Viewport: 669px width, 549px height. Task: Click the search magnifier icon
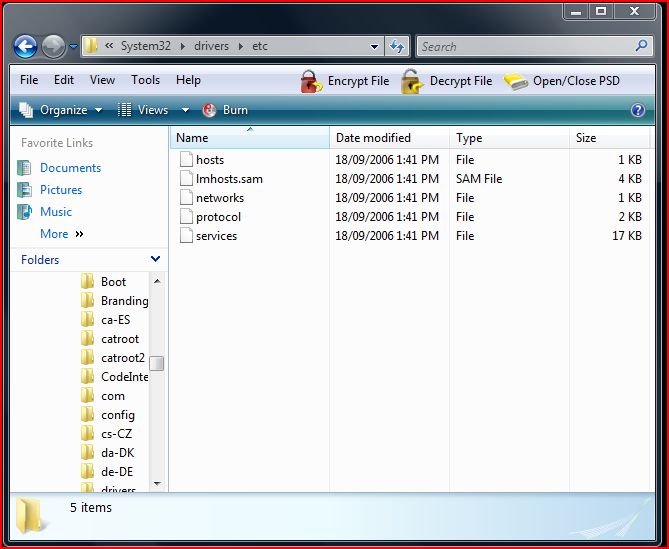(x=642, y=46)
